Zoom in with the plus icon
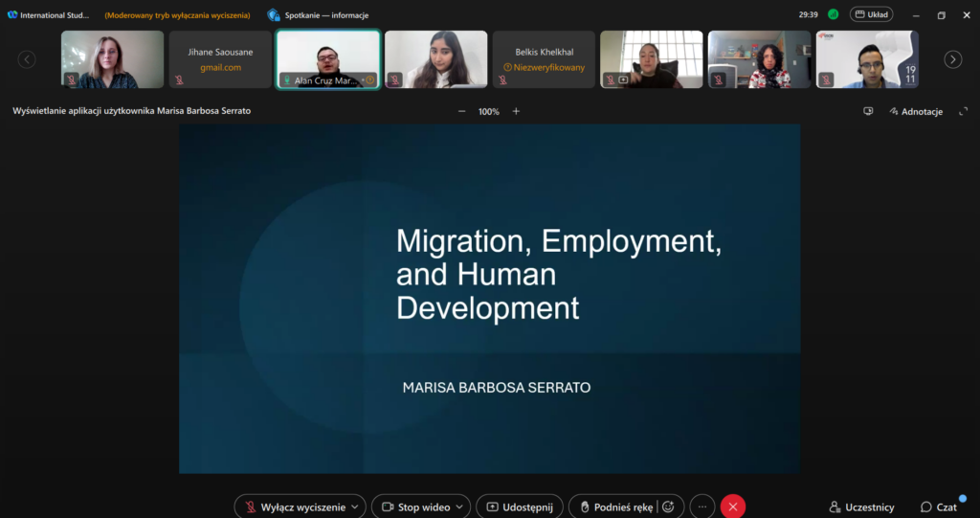 pos(516,111)
